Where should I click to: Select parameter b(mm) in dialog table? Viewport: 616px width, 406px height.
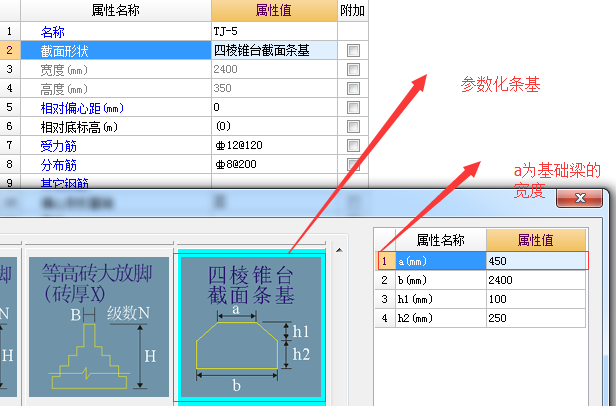(x=440, y=280)
